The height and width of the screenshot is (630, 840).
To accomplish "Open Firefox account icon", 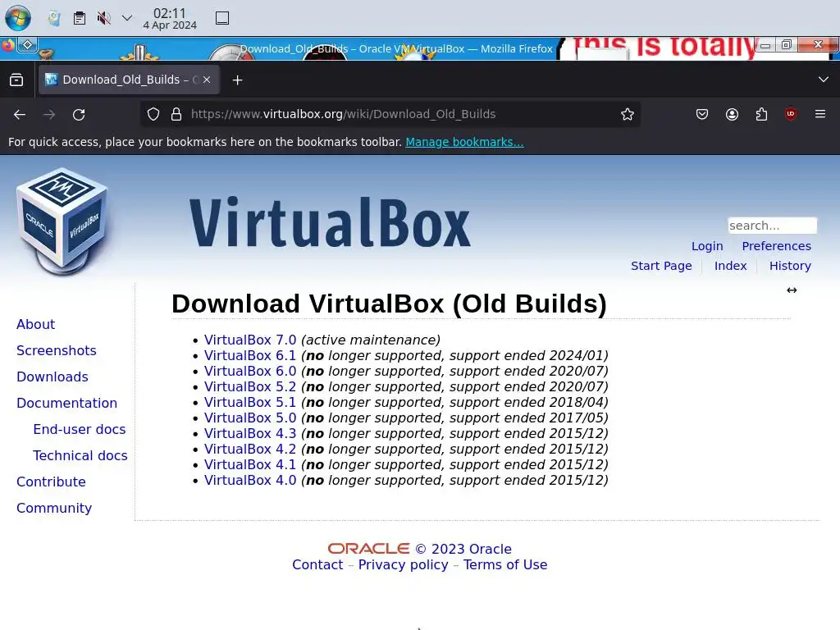I will click(732, 114).
